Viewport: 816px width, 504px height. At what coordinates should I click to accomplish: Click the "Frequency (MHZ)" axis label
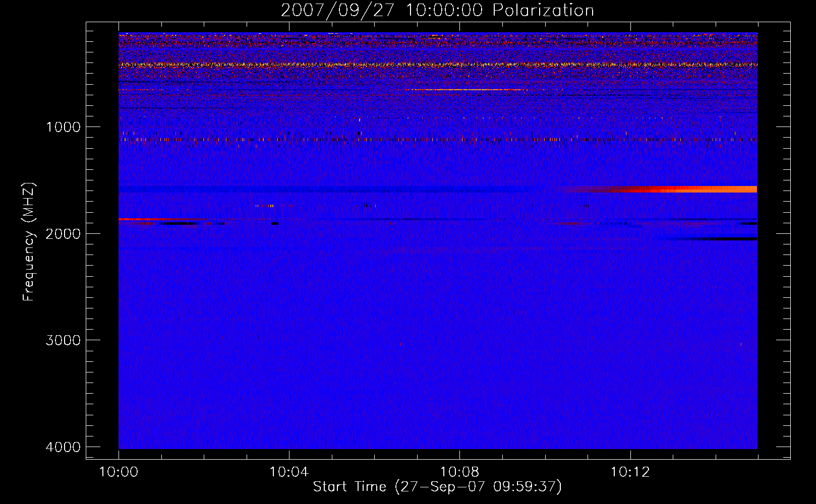29,242
